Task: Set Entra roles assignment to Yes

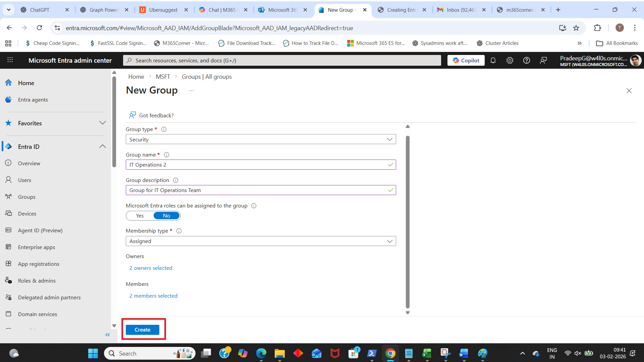Action: (x=140, y=216)
